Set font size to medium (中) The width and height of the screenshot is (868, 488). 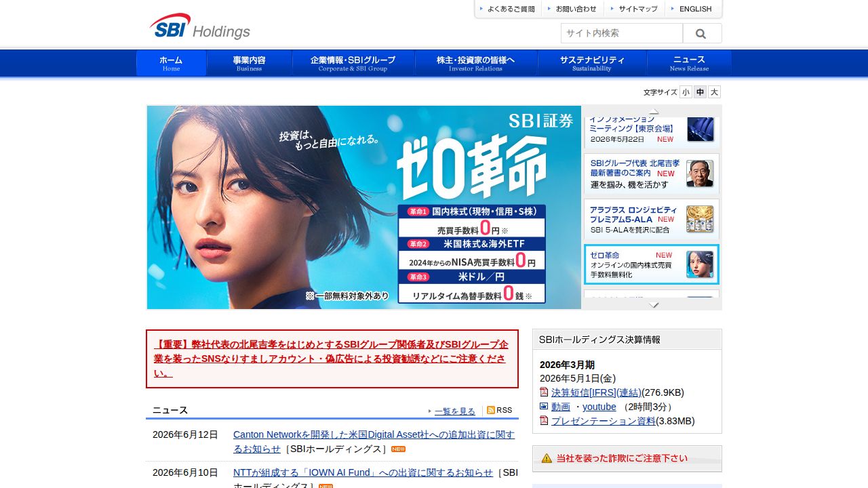[x=700, y=92]
